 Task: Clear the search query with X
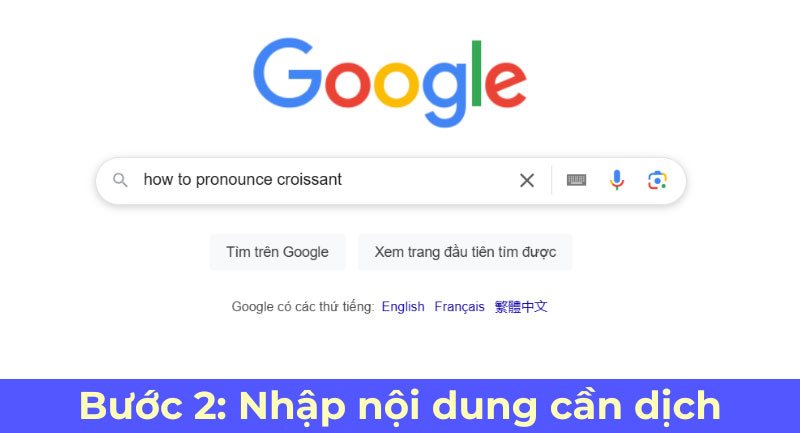[527, 180]
